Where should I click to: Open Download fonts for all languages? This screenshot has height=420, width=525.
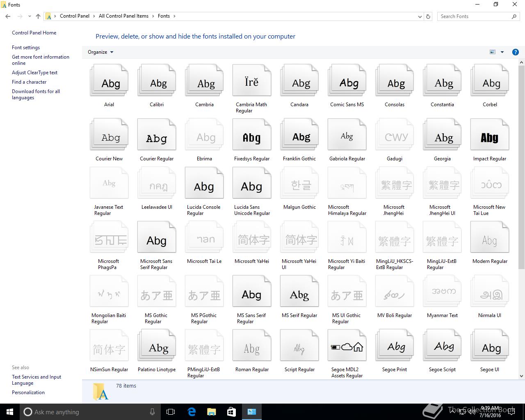36,94
